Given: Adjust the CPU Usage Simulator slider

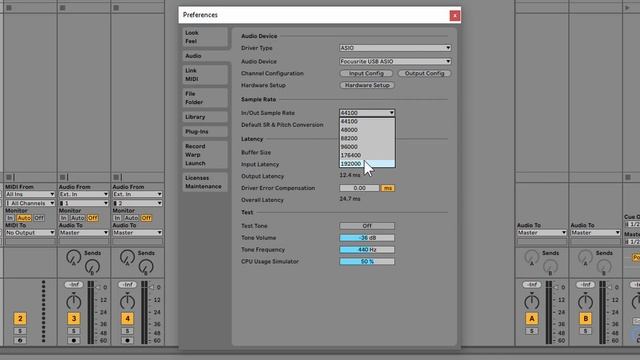Looking at the screenshot, I should (367, 261).
